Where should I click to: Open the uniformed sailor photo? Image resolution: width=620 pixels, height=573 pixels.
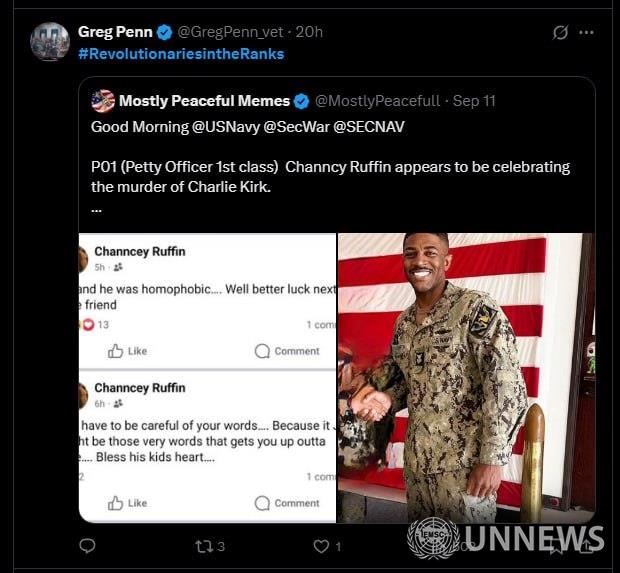(x=466, y=378)
